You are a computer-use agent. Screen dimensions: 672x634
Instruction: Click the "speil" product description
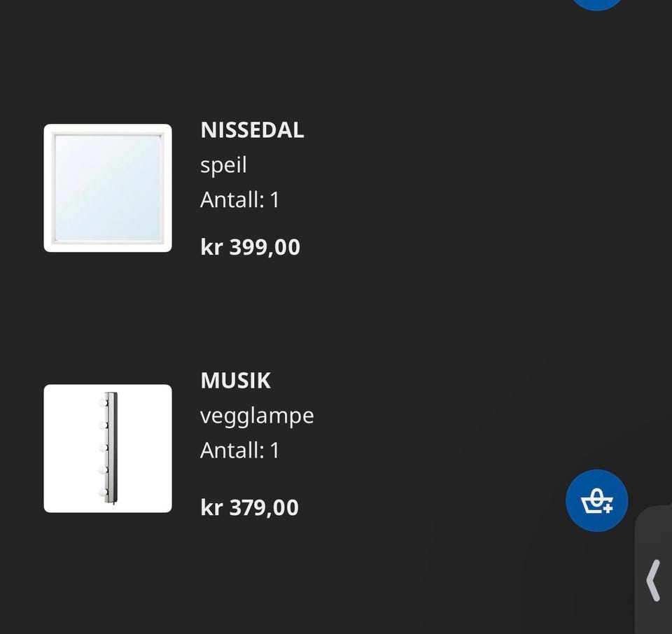(223, 165)
